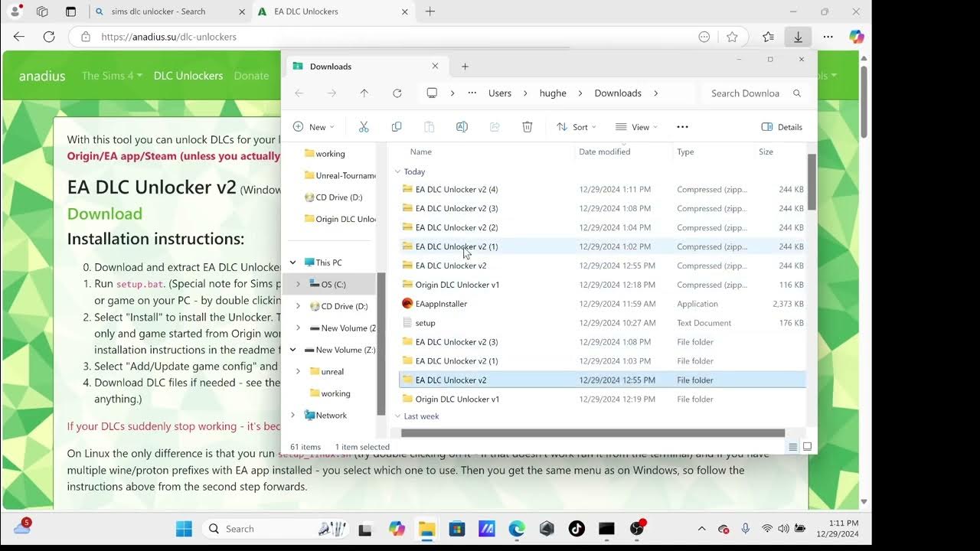Screen dimensions: 980x551
Task: Add a new File Explorer tab
Action: point(465,67)
